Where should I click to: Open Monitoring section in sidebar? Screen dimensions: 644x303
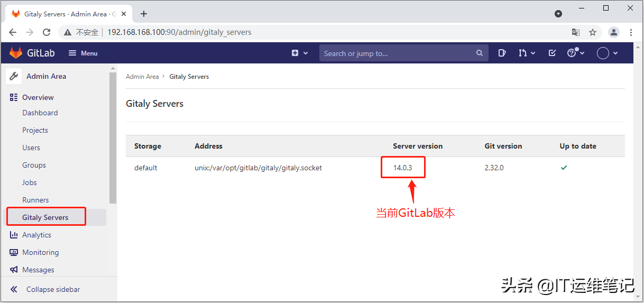point(40,252)
